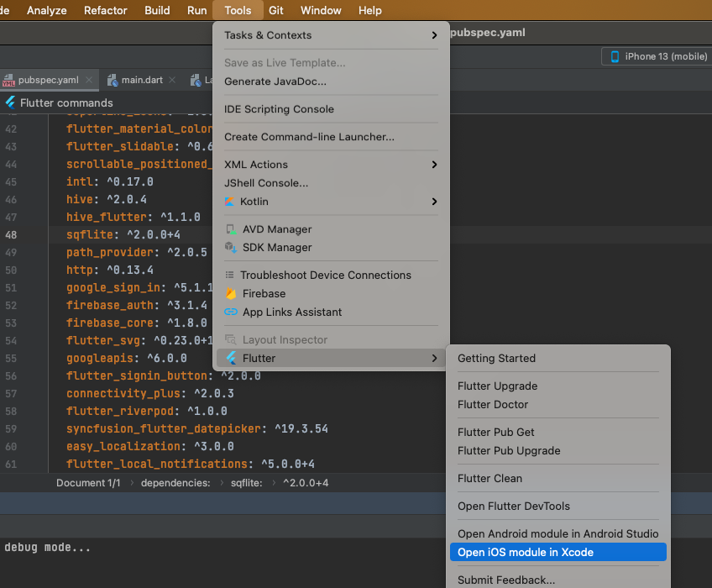Select Open iOS module in Xcode
The width and height of the screenshot is (712, 588).
click(526, 552)
